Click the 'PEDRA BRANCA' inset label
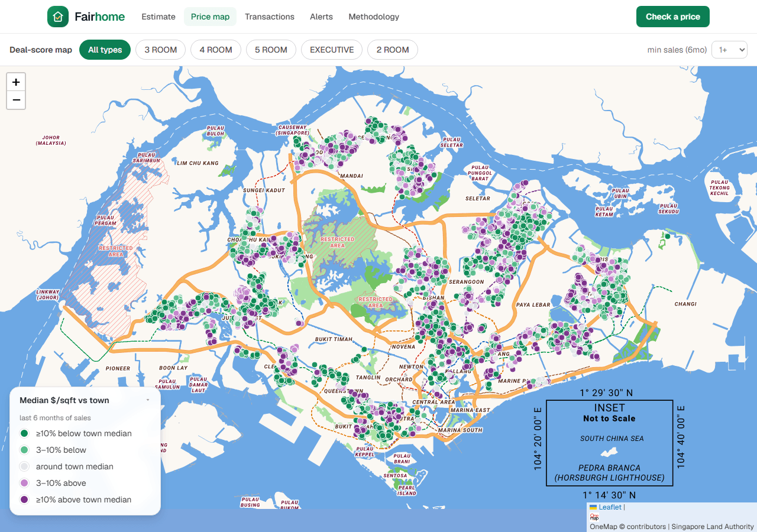The height and width of the screenshot is (532, 757). (x=609, y=468)
